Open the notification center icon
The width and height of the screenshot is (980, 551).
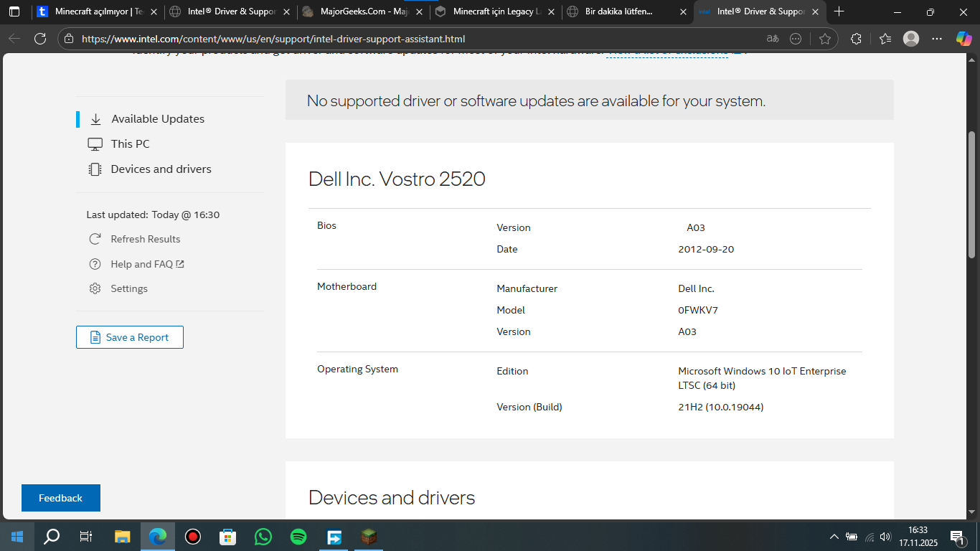(x=957, y=536)
